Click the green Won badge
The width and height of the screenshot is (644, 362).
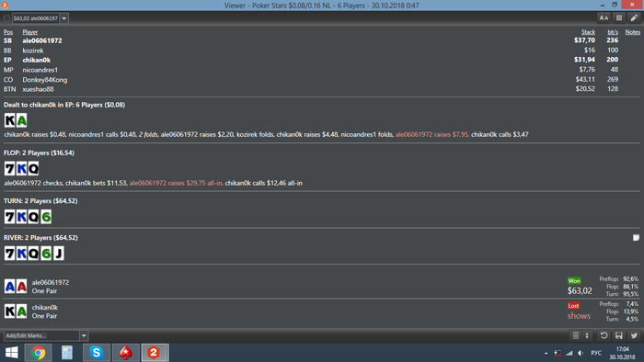point(574,281)
